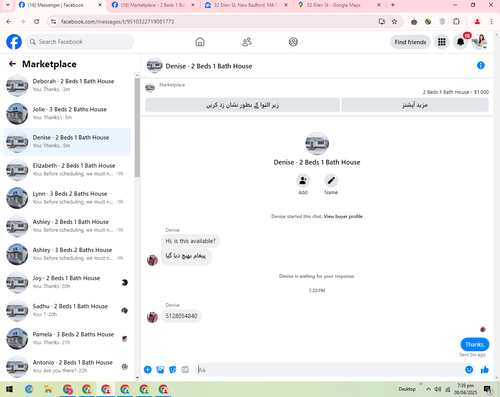Open Ashley - 3 Beds 2 Baths House chat
This screenshot has height=397, width=500.
pyautogui.click(x=67, y=254)
